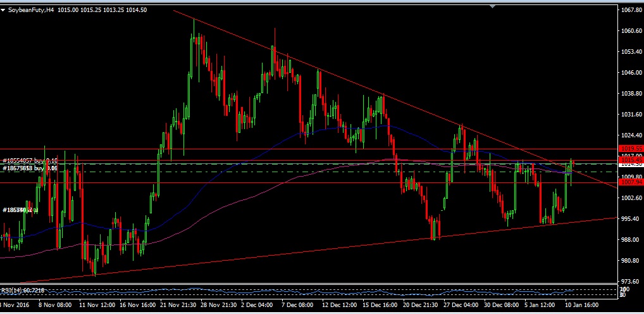644x314 pixels.
Task: Click the 1046.00 price axis label
Action: (630, 73)
